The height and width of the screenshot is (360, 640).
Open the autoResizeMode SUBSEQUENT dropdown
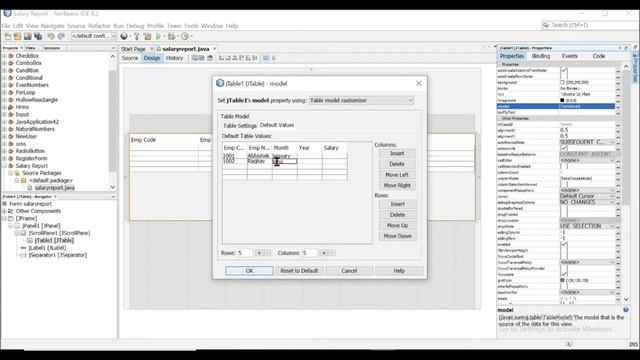click(x=587, y=142)
